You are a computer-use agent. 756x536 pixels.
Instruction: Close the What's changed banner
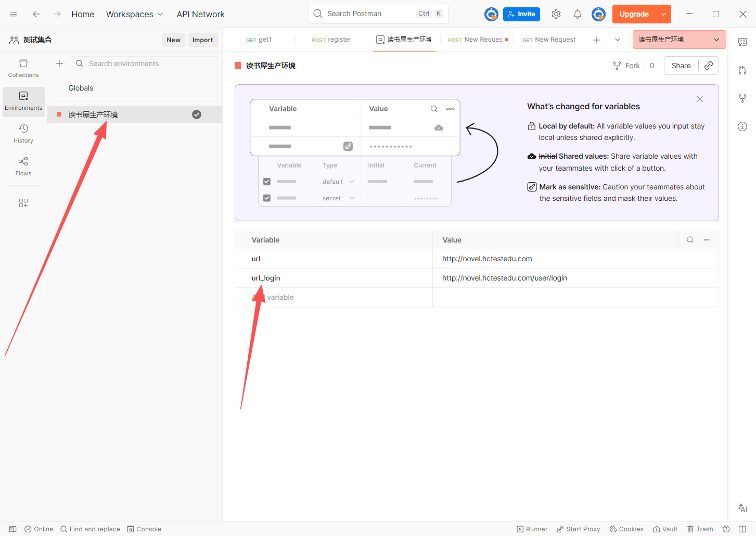point(700,99)
